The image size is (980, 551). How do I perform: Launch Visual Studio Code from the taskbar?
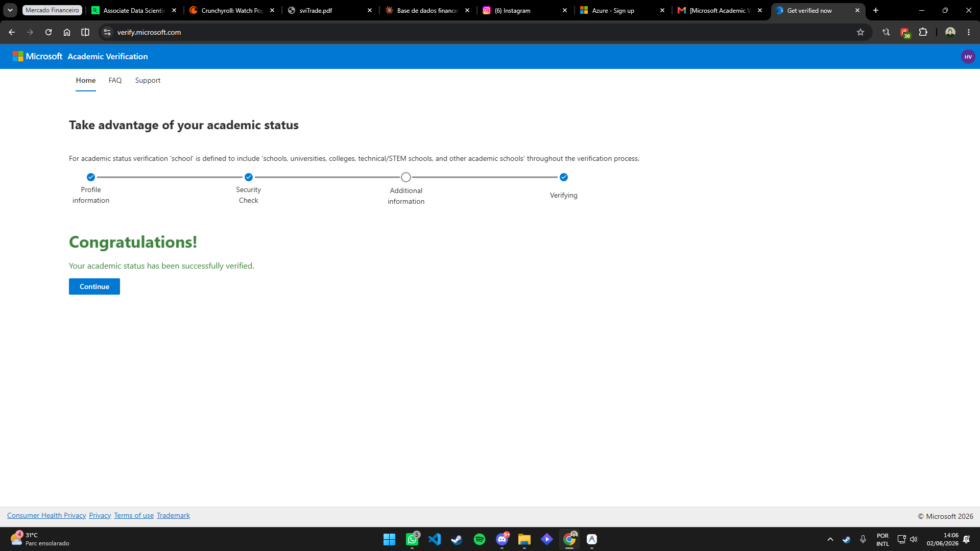(435, 539)
